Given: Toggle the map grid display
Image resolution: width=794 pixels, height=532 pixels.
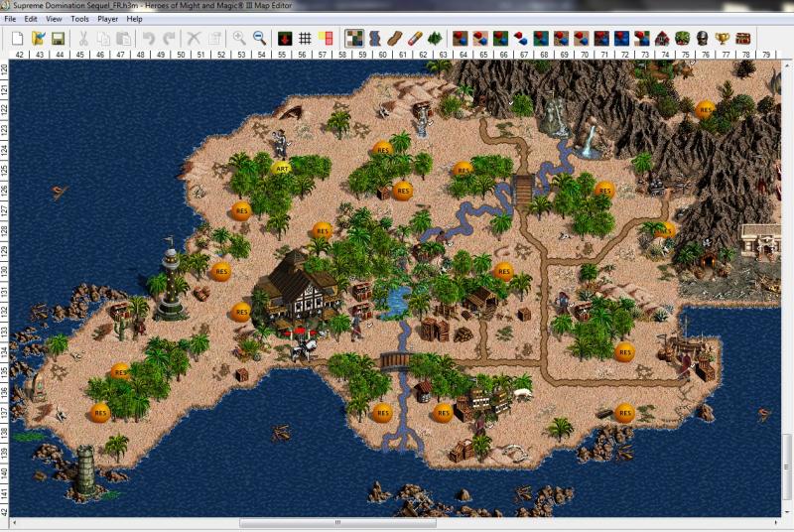Looking at the screenshot, I should click(x=305, y=39).
